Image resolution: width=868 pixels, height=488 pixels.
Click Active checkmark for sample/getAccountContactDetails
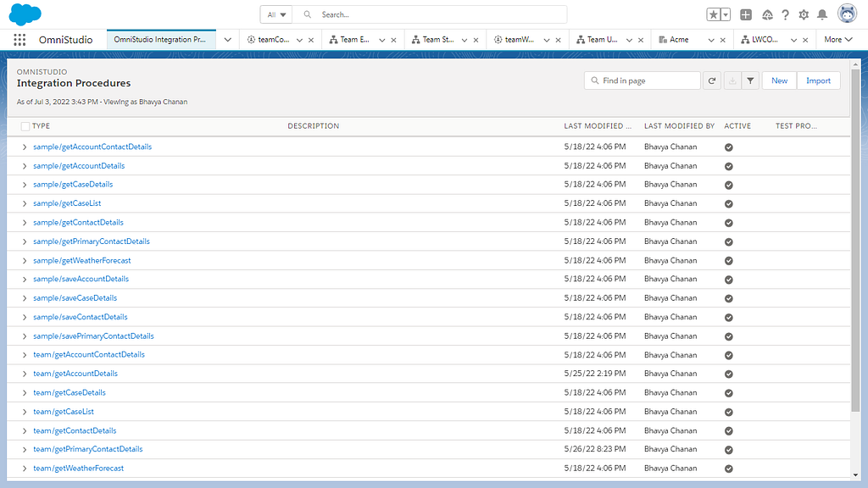729,147
